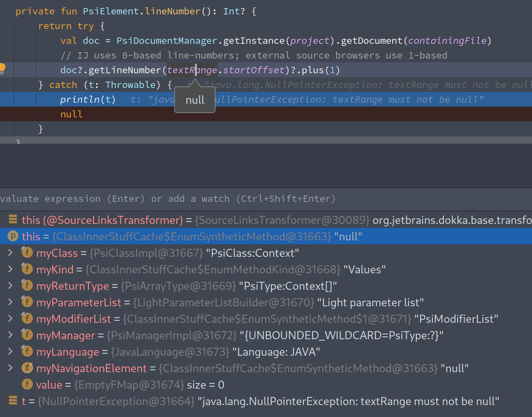This screenshot has height=417, width=532.
Task: Click startOffset in the editor code
Action: [x=254, y=70]
